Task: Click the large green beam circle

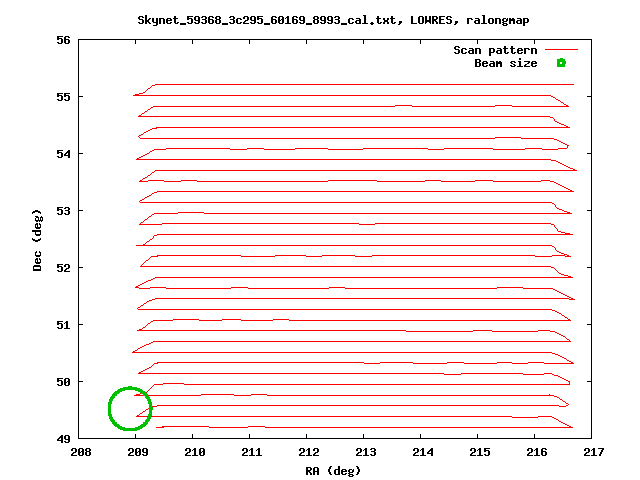Action: point(130,409)
